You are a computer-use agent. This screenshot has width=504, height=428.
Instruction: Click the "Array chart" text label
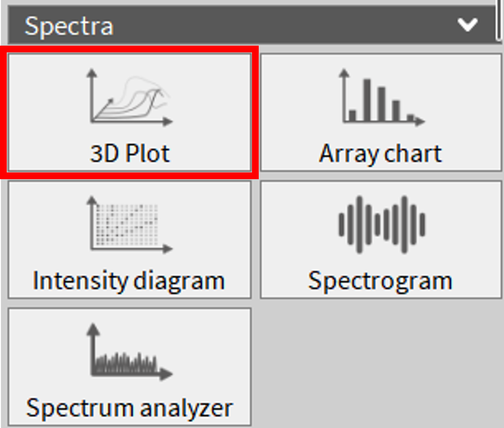pos(381,154)
